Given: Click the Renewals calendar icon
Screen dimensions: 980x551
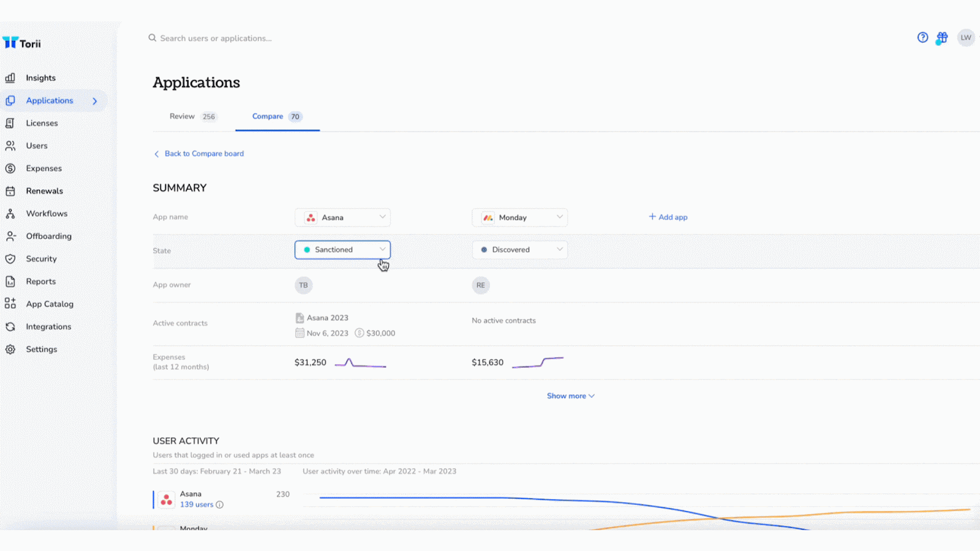Looking at the screenshot, I should 10,191.
